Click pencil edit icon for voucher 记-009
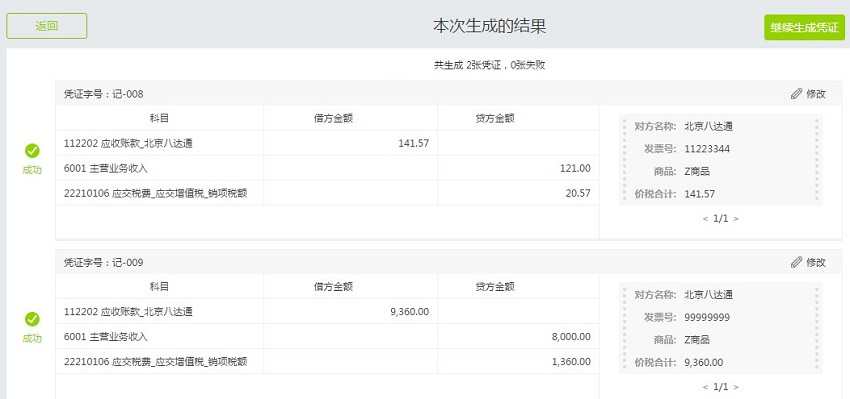 (x=796, y=262)
